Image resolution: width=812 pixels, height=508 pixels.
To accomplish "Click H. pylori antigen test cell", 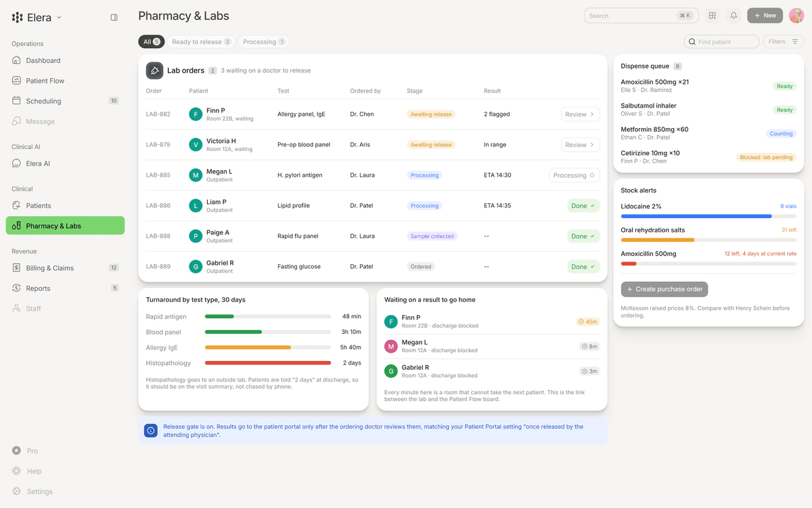I will (300, 175).
